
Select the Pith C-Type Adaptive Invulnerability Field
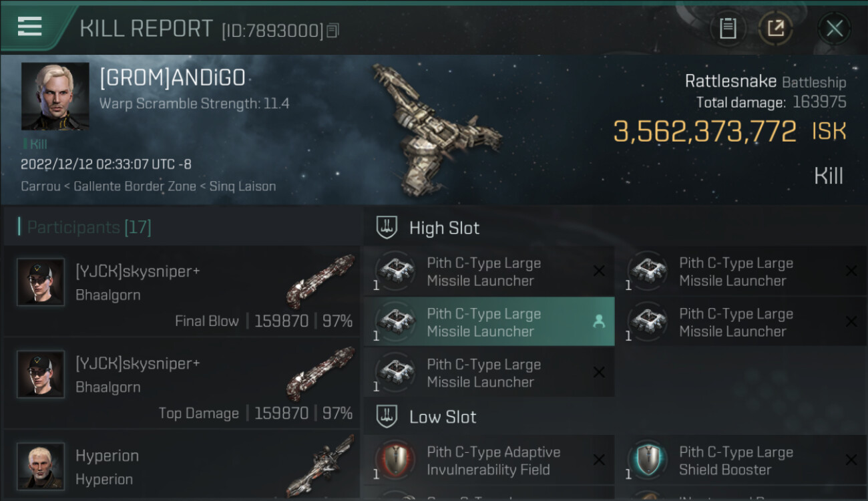click(489, 460)
